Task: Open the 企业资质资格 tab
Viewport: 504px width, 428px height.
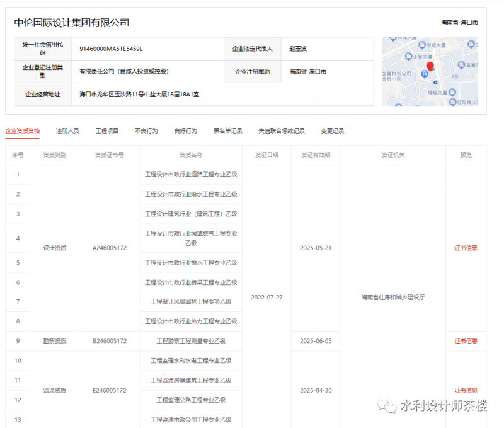Action: 23,131
